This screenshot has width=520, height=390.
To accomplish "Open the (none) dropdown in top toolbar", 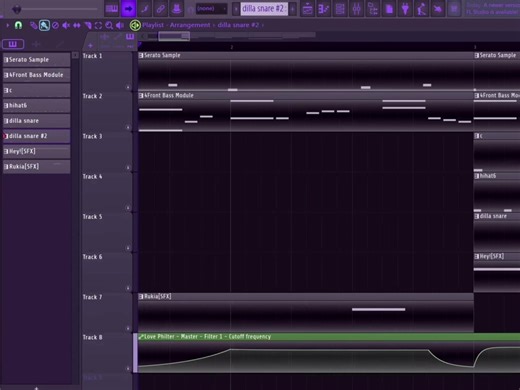I will tap(211, 9).
